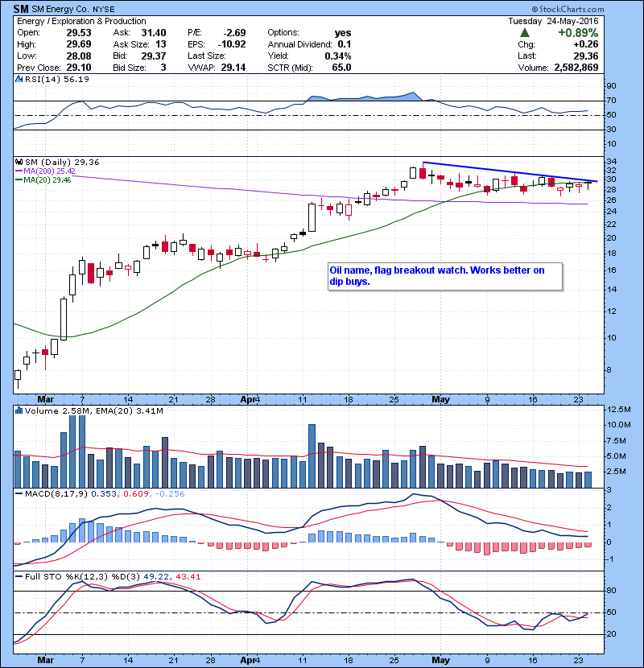
Task: Select the bold SM ticker symbol
Action: pyautogui.click(x=21, y=9)
